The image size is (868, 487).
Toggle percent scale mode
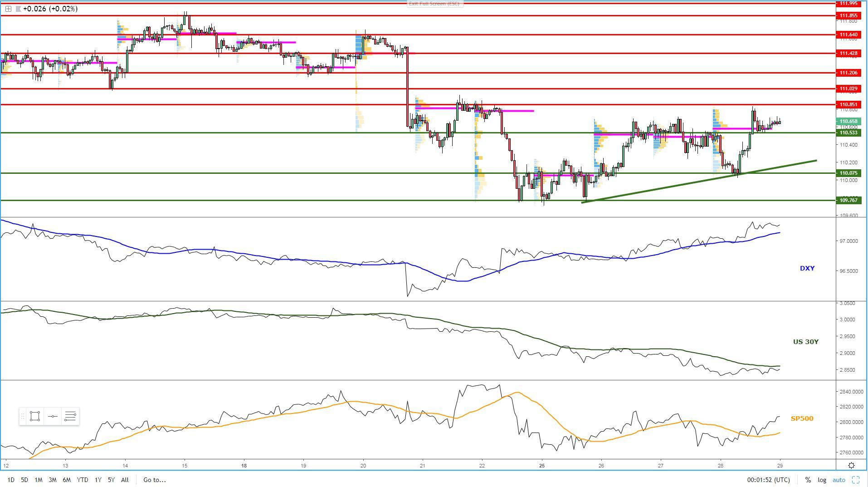[808, 480]
